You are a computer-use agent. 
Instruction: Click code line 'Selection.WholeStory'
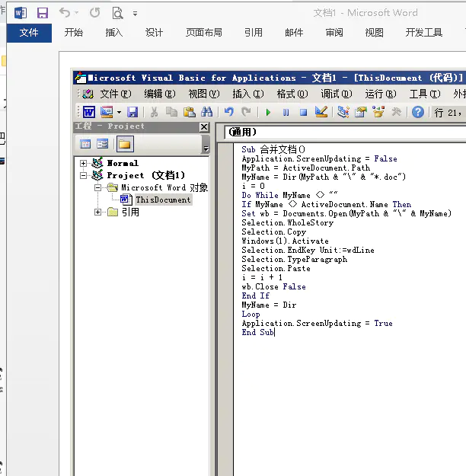click(288, 222)
